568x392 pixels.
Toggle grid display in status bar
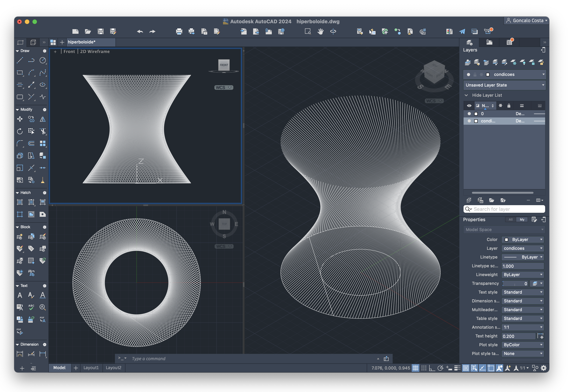[416, 368]
